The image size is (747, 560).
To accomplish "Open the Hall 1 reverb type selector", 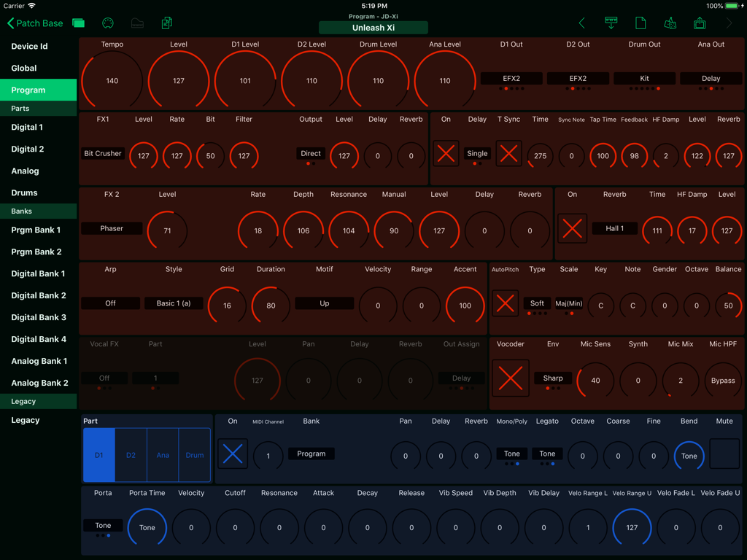I will pos(614,228).
